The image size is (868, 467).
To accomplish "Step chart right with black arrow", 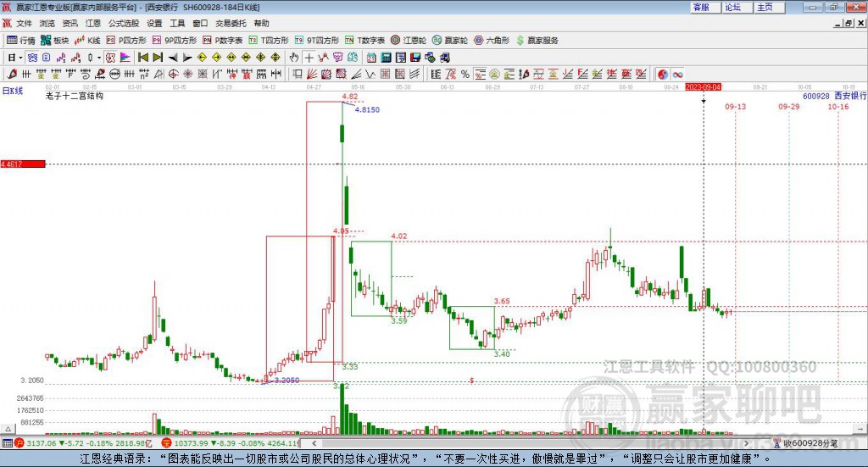I will 187,58.
